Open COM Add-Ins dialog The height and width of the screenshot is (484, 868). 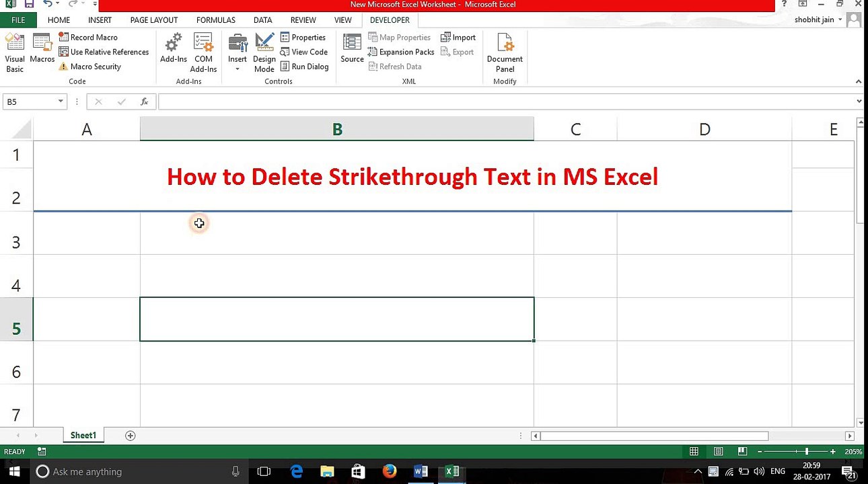(x=203, y=52)
